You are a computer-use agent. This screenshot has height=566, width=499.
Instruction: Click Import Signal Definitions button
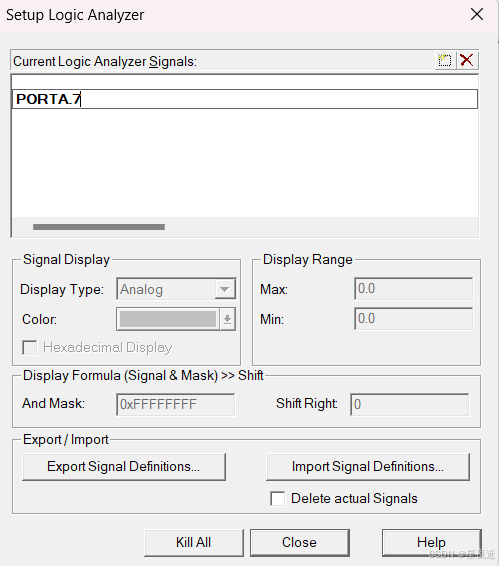tap(368, 467)
